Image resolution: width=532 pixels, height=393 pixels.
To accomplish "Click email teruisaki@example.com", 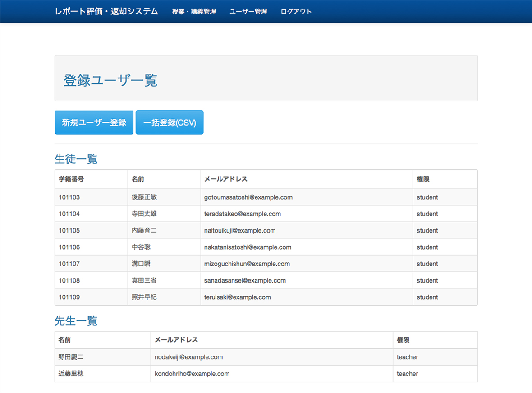I will click(238, 297).
